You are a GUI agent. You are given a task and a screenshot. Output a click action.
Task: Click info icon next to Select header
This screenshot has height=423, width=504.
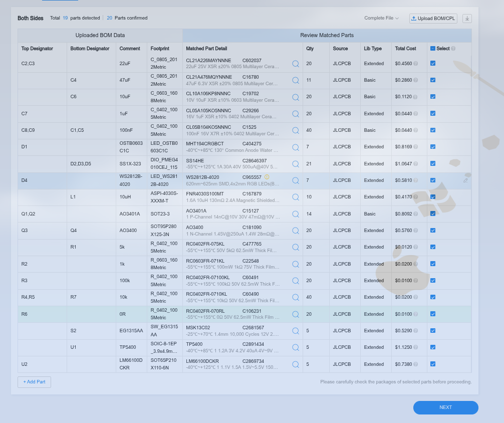coord(453,49)
